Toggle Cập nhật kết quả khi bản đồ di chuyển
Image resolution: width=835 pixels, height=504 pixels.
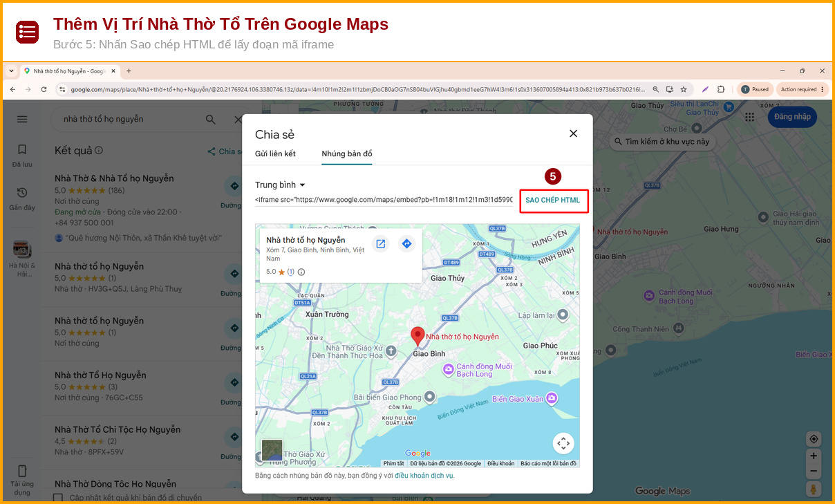coord(58,497)
